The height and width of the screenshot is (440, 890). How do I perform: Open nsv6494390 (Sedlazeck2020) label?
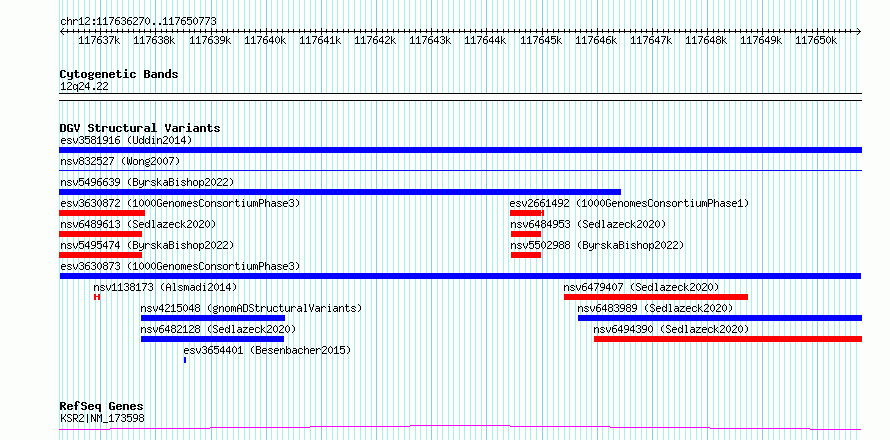tap(671, 329)
